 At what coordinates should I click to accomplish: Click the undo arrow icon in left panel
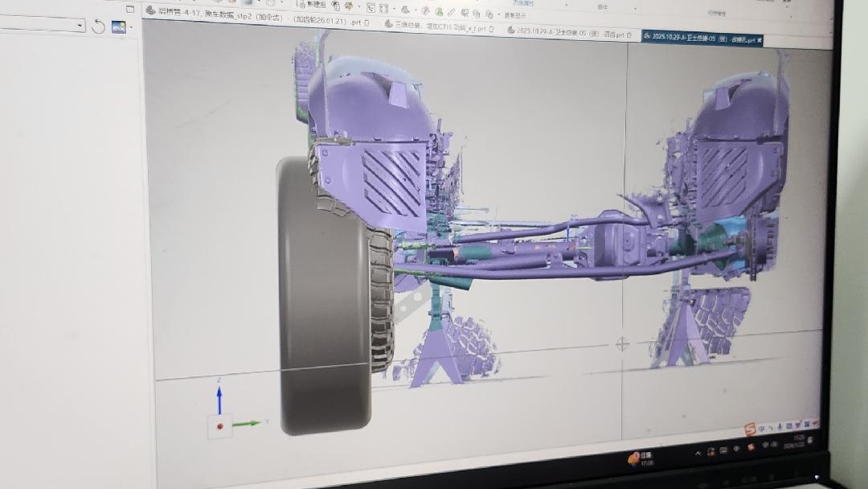pos(98,27)
